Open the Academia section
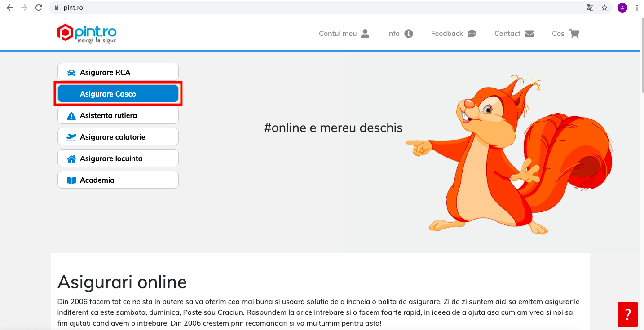 (x=118, y=180)
